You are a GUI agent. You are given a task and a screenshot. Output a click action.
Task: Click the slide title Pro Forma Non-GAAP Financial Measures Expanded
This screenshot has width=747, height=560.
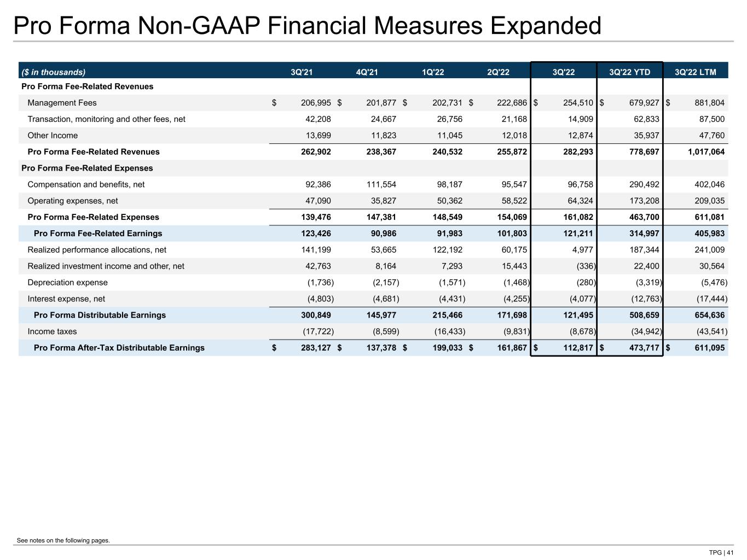coord(307,26)
